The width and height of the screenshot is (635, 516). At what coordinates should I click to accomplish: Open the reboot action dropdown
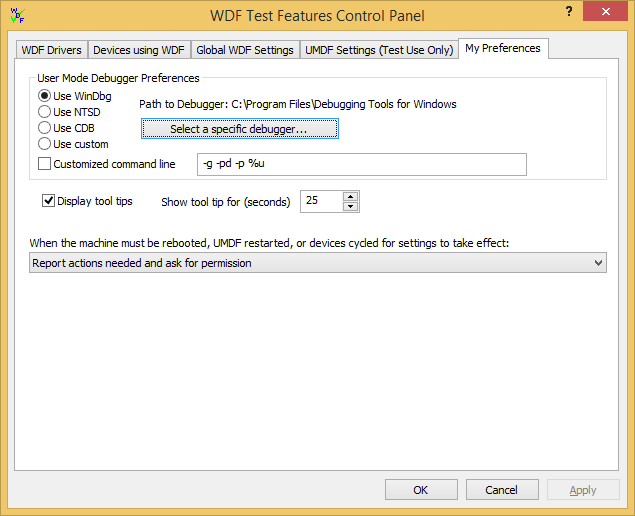317,263
